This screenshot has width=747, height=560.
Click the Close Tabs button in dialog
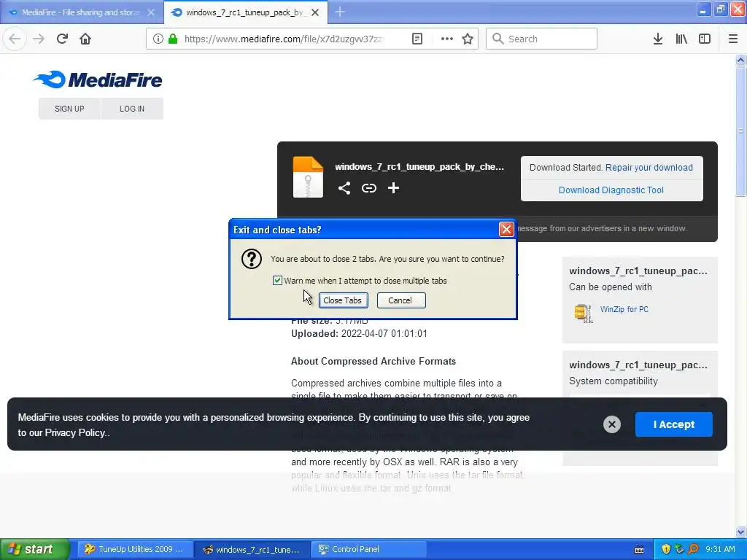click(x=343, y=300)
